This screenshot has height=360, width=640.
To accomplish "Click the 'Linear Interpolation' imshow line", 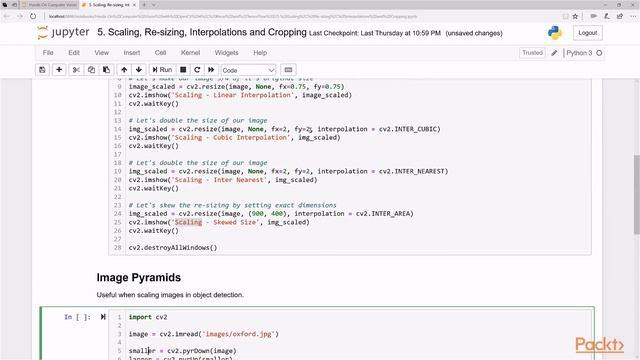I will [x=240, y=95].
